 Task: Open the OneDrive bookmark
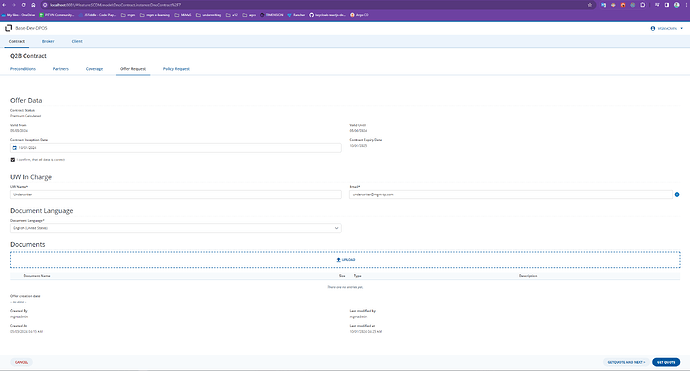click(18, 15)
